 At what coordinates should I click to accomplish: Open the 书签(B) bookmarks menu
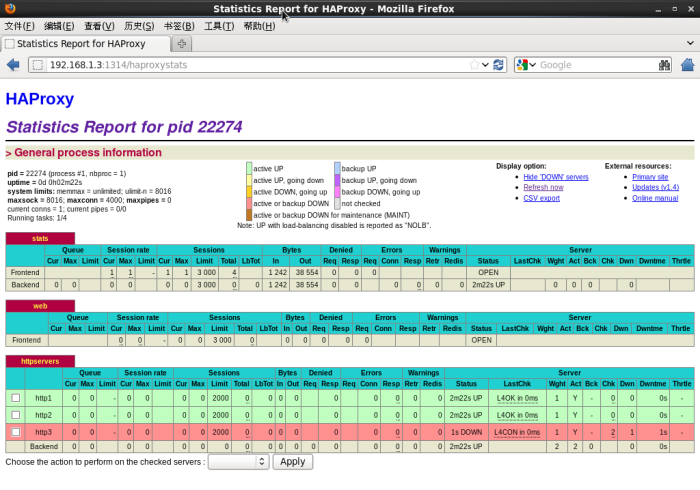pos(178,25)
